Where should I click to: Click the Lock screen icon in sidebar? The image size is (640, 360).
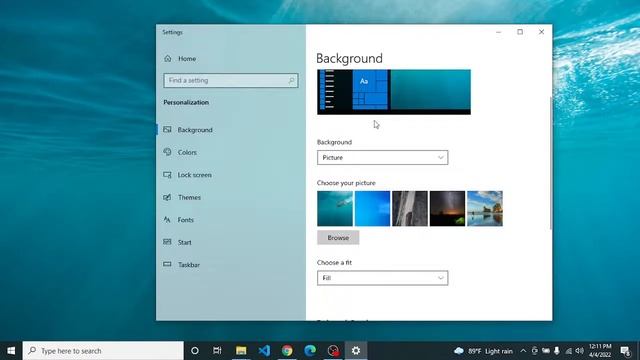click(167, 175)
